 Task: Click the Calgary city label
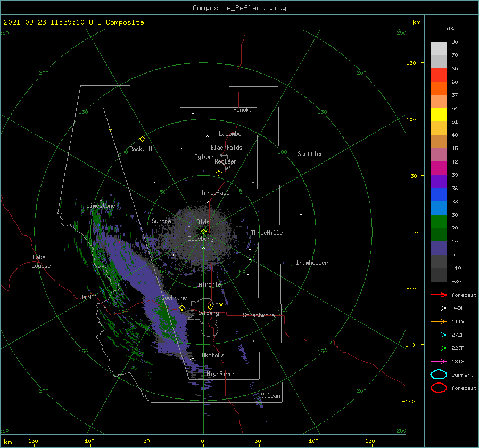click(x=208, y=313)
